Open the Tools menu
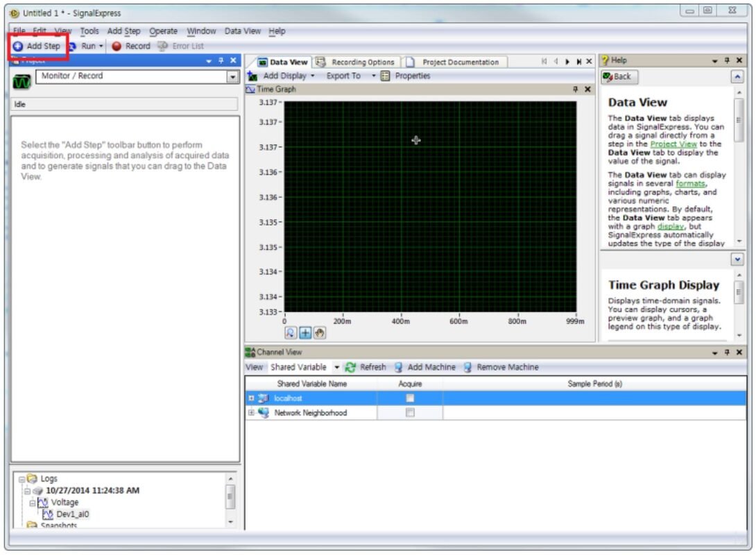Screen dimensions: 756x555 click(x=89, y=31)
